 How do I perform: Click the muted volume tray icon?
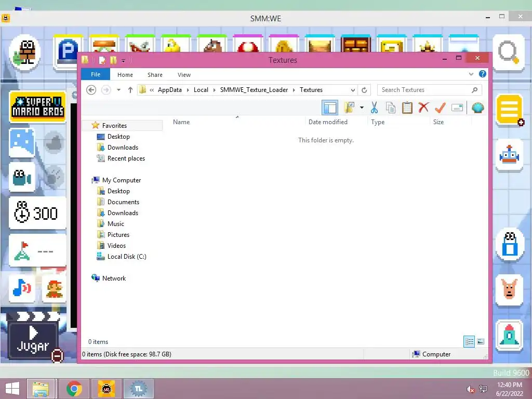[x=470, y=389]
